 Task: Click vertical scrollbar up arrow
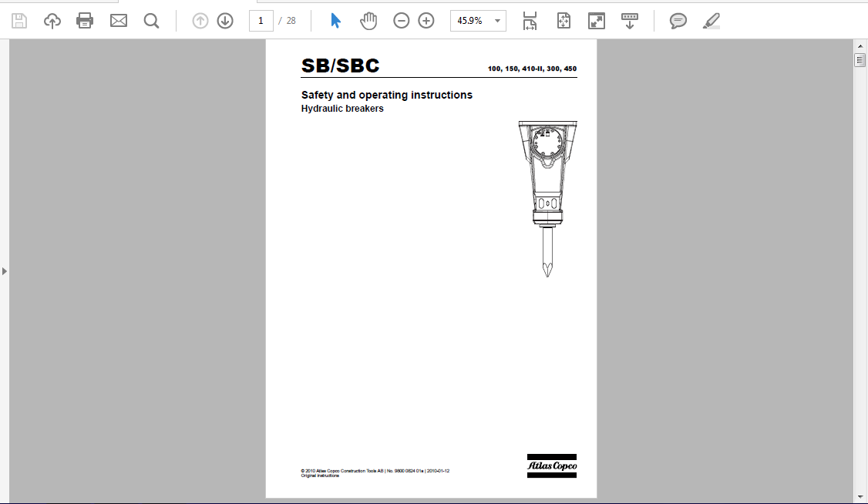click(x=860, y=46)
